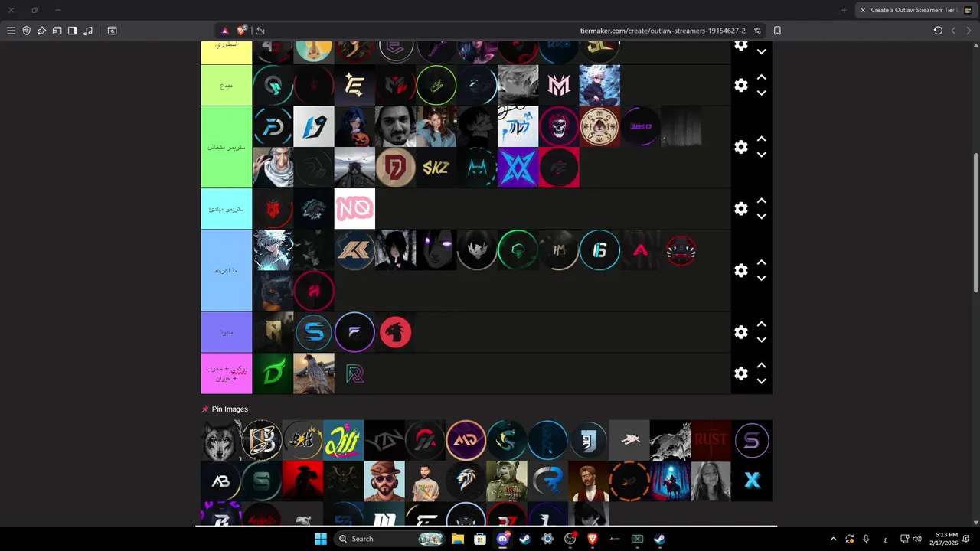This screenshot has height=551, width=980.
Task: Click the volume icon in system tray
Action: click(x=917, y=539)
